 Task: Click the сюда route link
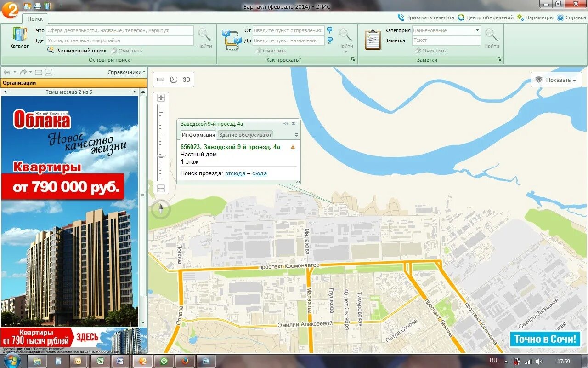(260, 173)
